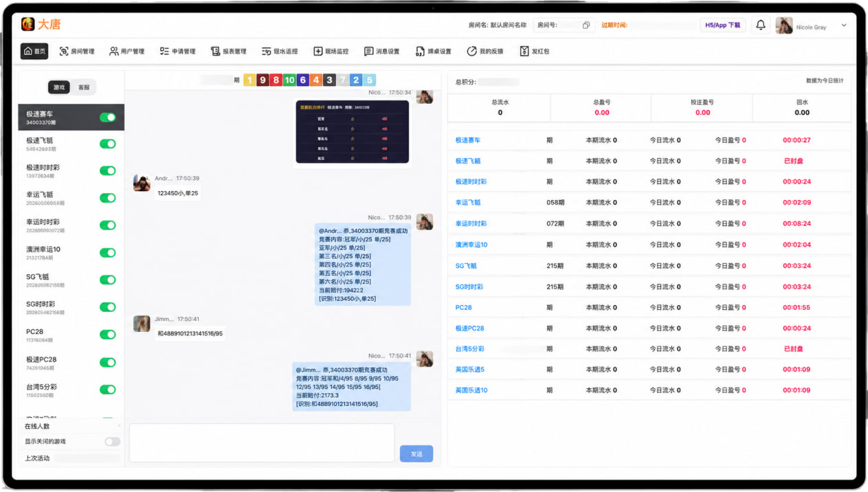Click the 大唐 logo icon

tap(27, 24)
